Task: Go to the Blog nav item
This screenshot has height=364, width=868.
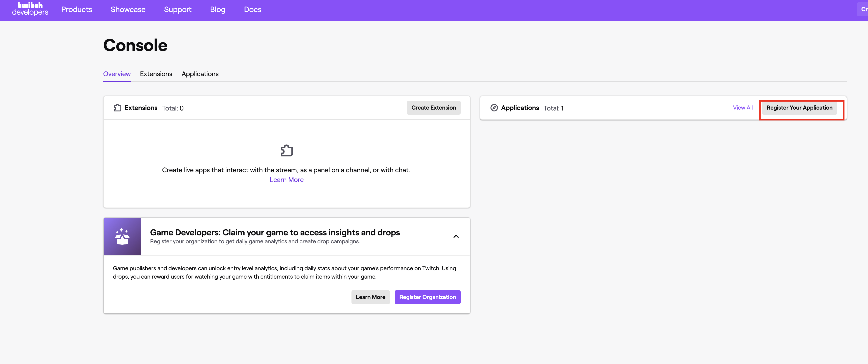Action: coord(218,10)
